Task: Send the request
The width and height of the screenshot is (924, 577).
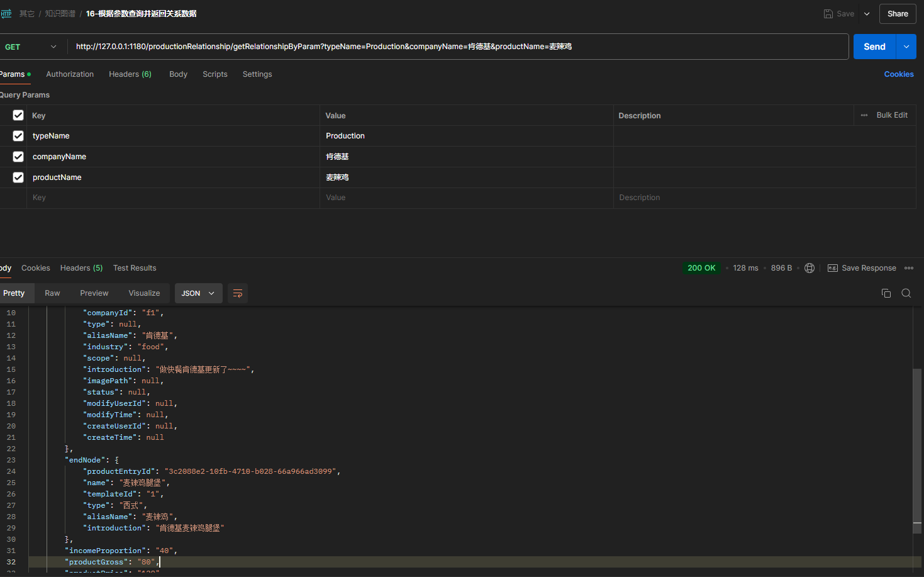Action: click(874, 47)
